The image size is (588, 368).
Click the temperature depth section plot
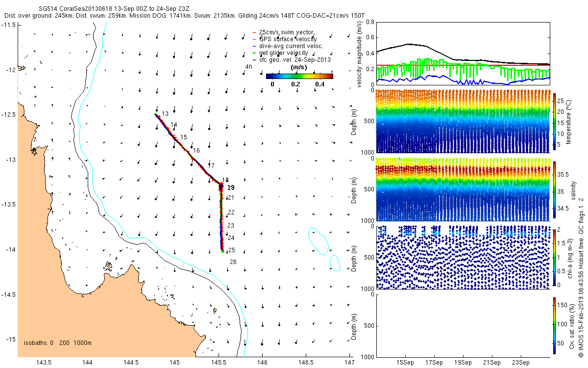(463, 121)
